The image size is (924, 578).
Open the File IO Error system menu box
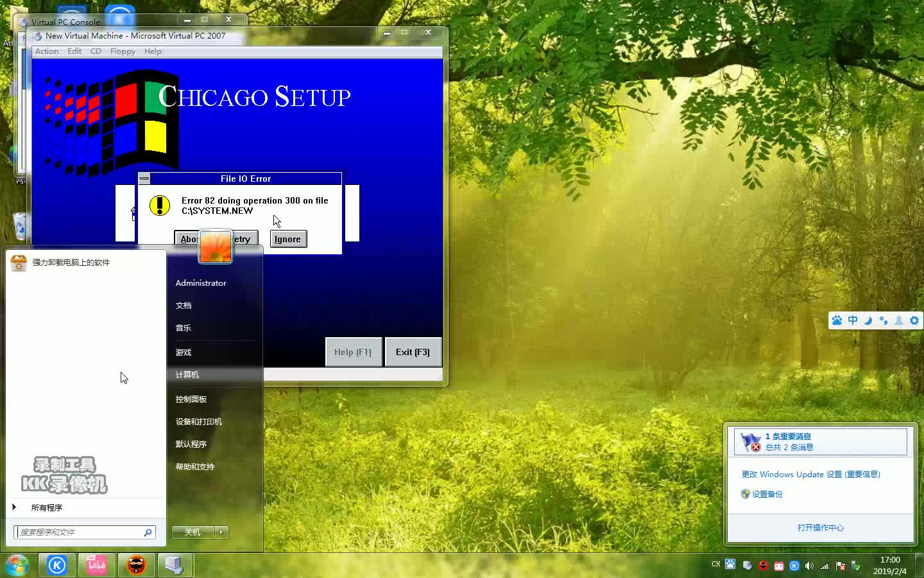point(144,179)
